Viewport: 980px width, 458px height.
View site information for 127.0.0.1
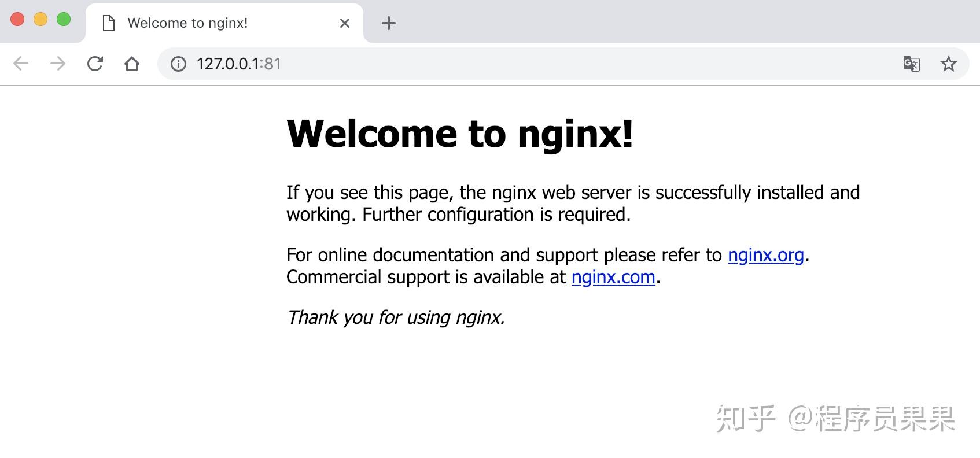coord(178,64)
